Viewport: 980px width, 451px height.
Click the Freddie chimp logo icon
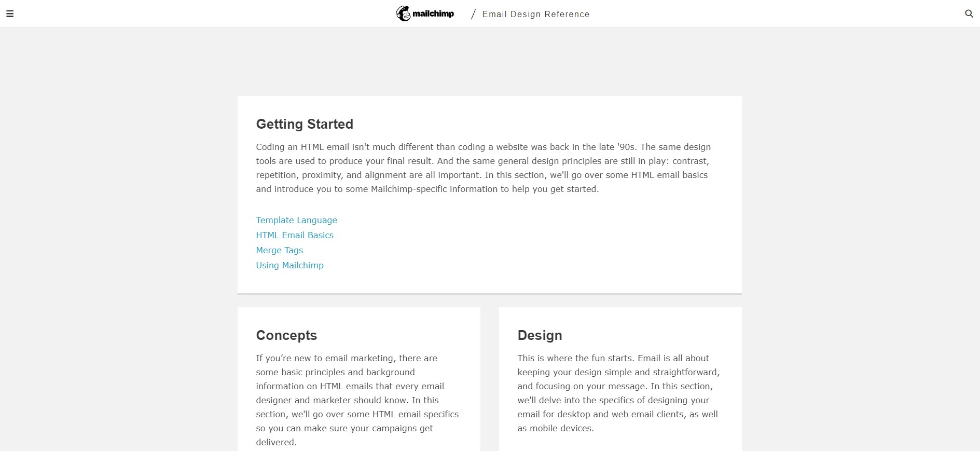click(x=403, y=13)
